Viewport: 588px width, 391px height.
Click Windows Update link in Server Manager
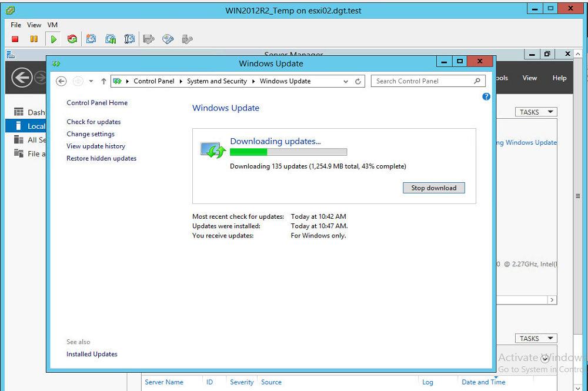click(526, 142)
